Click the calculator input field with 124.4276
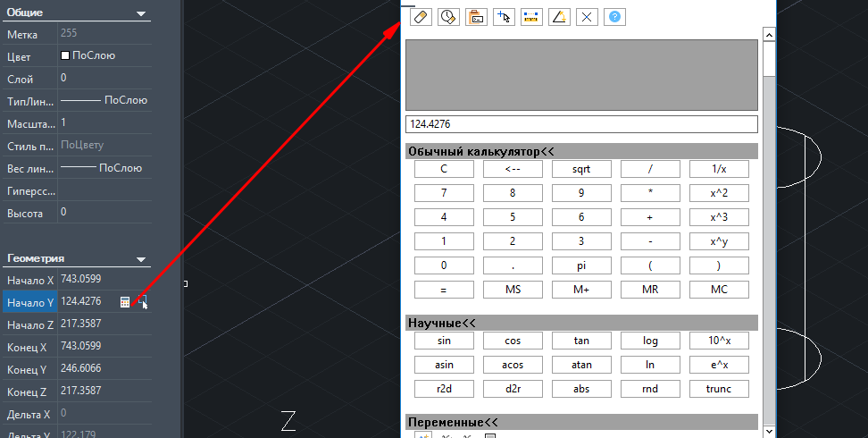Screen dimensions: 868x438 click(581, 124)
